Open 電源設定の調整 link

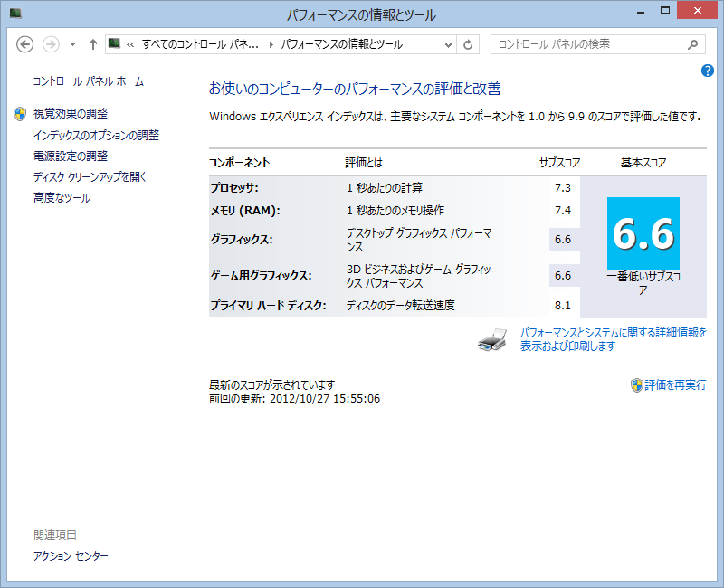[x=71, y=156]
